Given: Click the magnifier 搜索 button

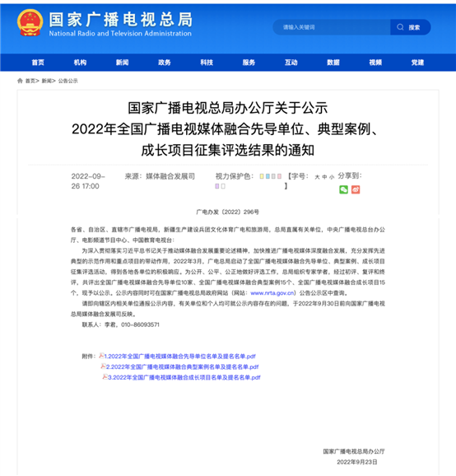Looking at the screenshot, I should coord(410,27).
